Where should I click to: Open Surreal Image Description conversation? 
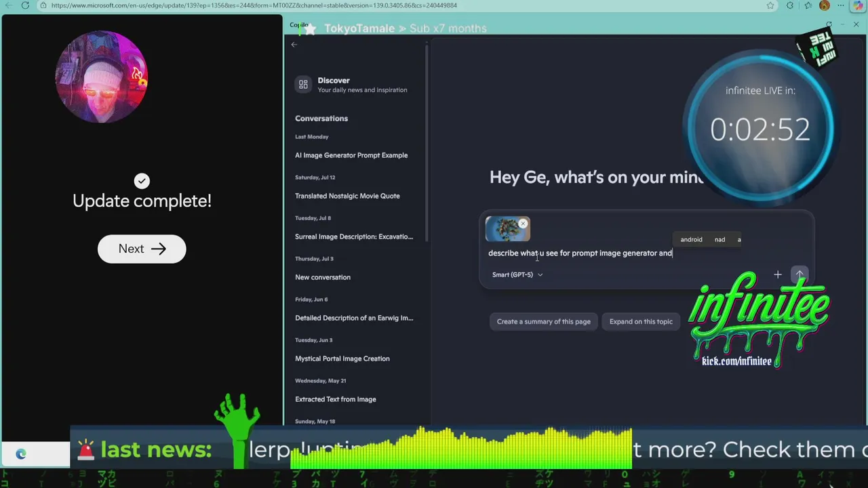[353, 237]
